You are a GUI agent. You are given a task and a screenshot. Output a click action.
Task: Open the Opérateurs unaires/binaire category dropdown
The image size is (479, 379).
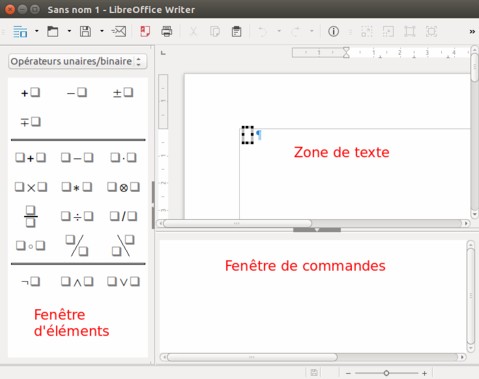point(77,61)
